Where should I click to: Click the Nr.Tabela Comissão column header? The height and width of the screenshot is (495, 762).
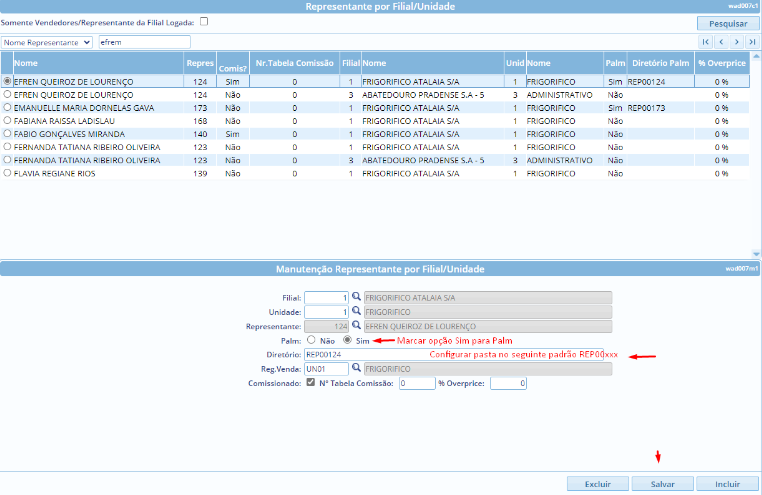[x=294, y=63]
